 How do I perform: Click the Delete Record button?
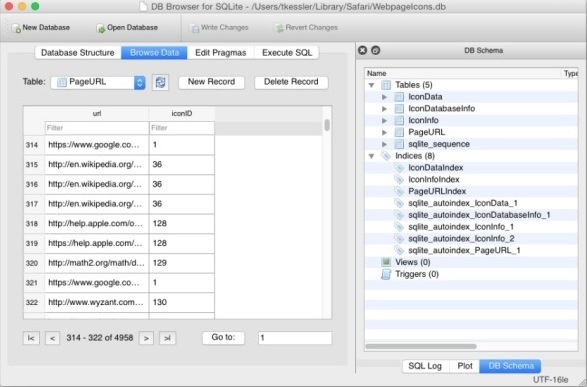(x=291, y=82)
